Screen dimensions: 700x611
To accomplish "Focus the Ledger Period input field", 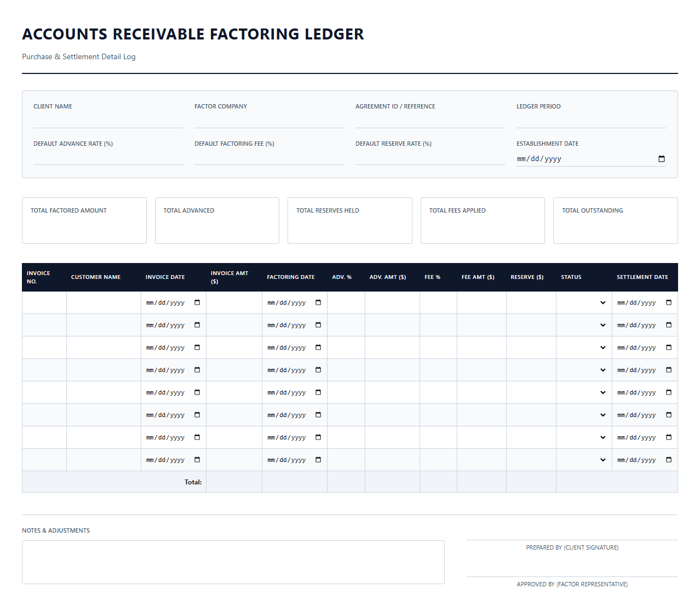I will point(592,121).
